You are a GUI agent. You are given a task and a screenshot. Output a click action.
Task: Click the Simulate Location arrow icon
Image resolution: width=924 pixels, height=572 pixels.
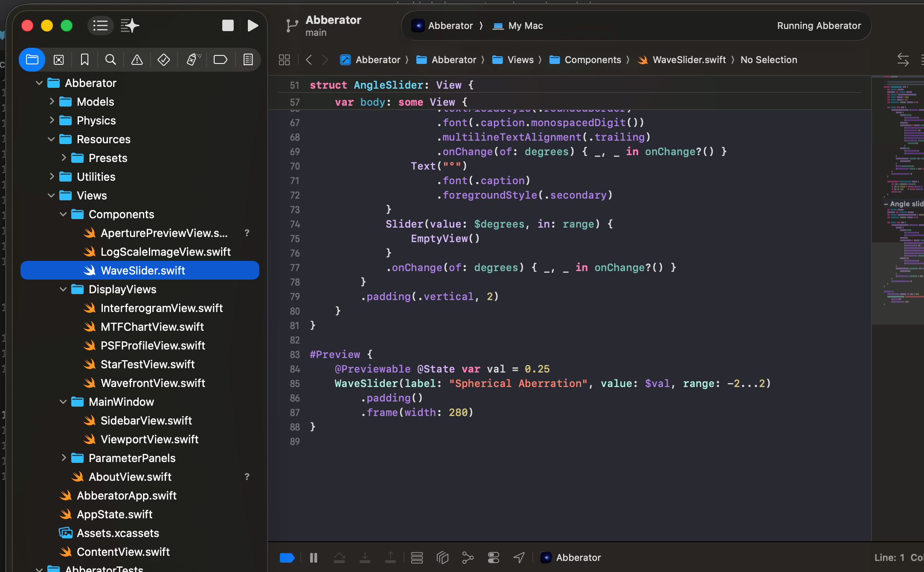pyautogui.click(x=519, y=558)
